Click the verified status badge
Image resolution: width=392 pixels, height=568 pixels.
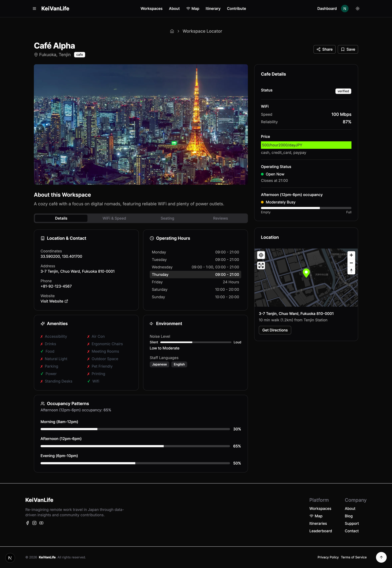coord(343,91)
